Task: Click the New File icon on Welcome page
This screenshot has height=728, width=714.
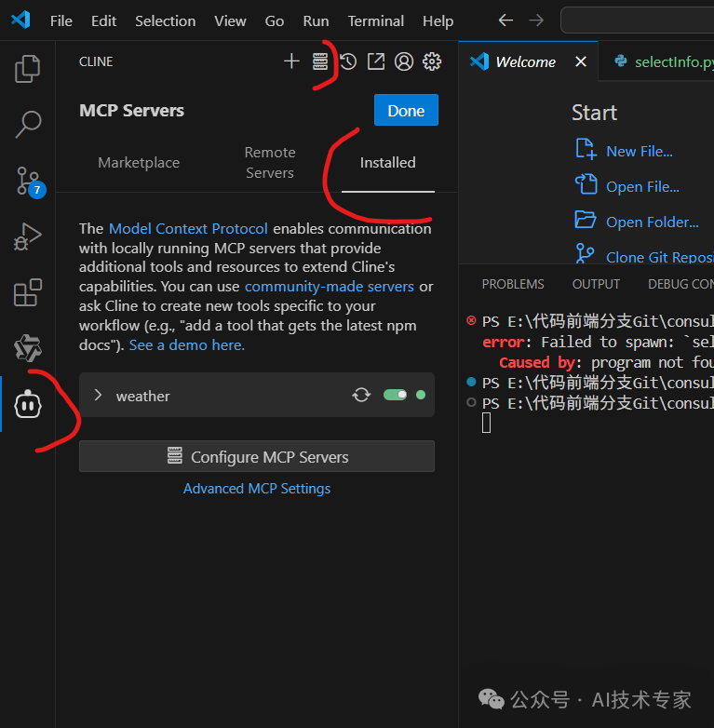Action: click(586, 149)
